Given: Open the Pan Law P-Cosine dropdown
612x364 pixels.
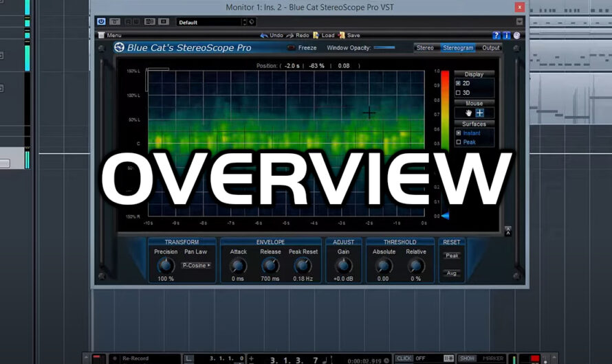Looking at the screenshot, I should pos(197,265).
